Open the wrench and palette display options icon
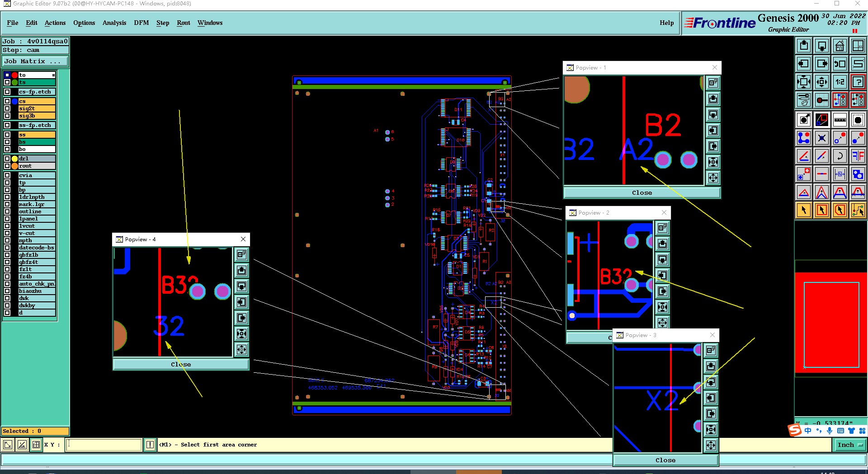The image size is (868, 474). tap(804, 100)
